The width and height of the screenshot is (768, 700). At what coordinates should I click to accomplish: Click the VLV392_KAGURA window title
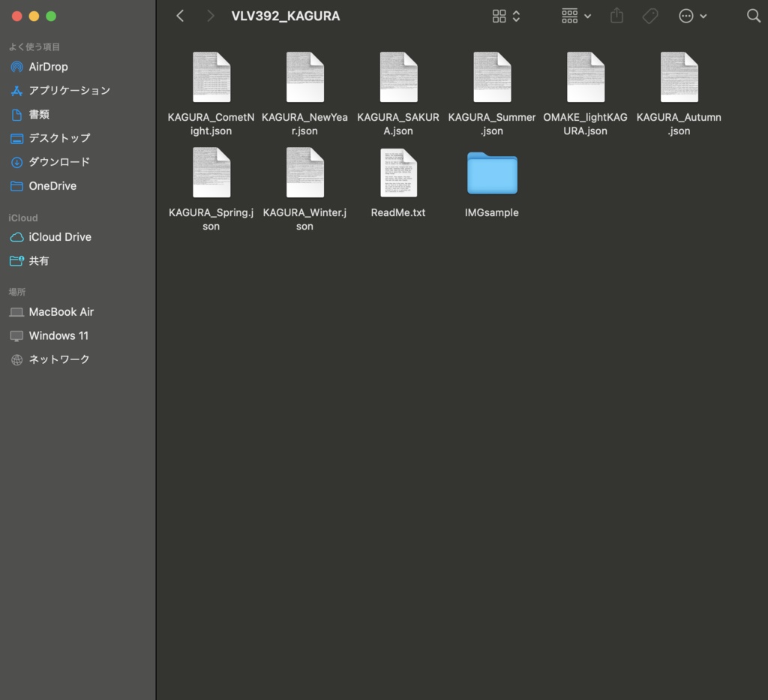tap(286, 17)
